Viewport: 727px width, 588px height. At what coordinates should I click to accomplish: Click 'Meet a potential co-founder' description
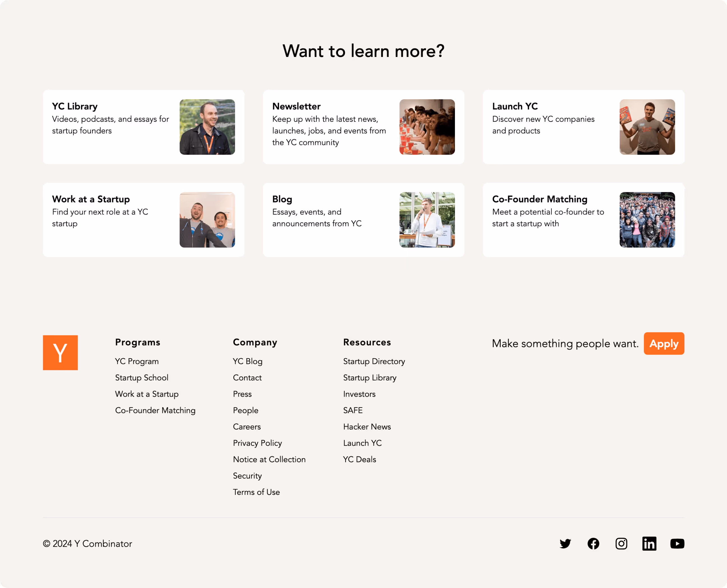[548, 218]
